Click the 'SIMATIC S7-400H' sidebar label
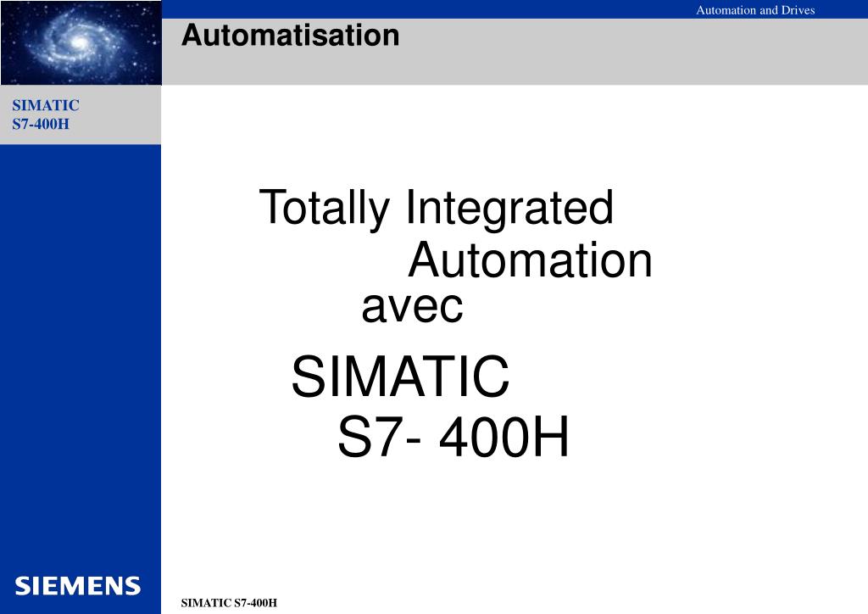The image size is (868, 614). (46, 114)
